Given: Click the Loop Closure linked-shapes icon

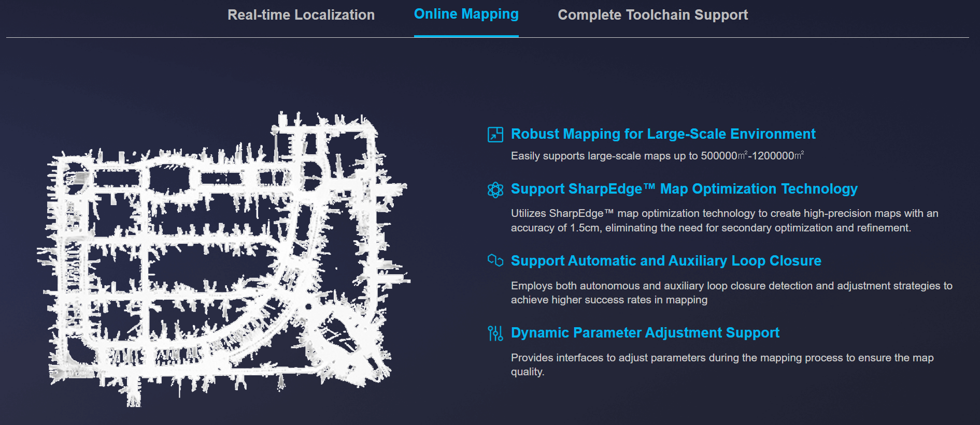Looking at the screenshot, I should tap(495, 260).
